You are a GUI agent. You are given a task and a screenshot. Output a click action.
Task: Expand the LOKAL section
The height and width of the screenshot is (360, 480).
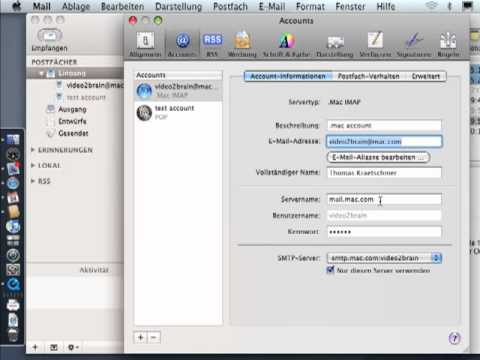click(x=33, y=165)
